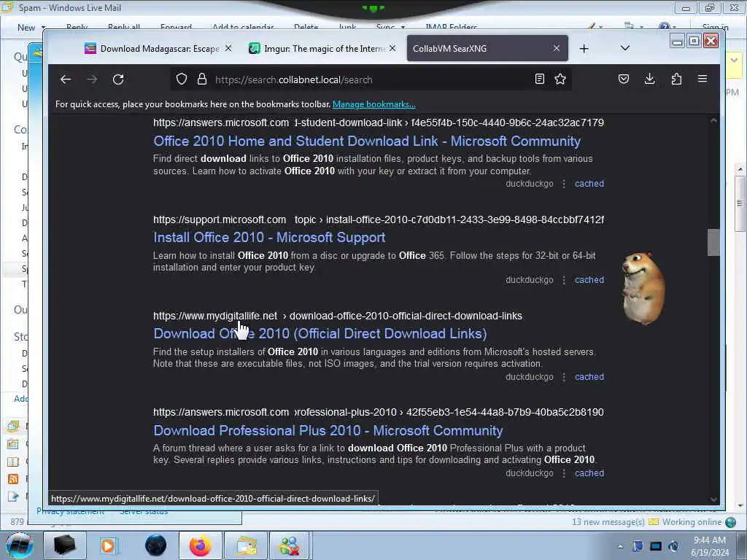Screen dimensions: 747x560
Task: Go back using Firefox back arrow
Action: 66,79
